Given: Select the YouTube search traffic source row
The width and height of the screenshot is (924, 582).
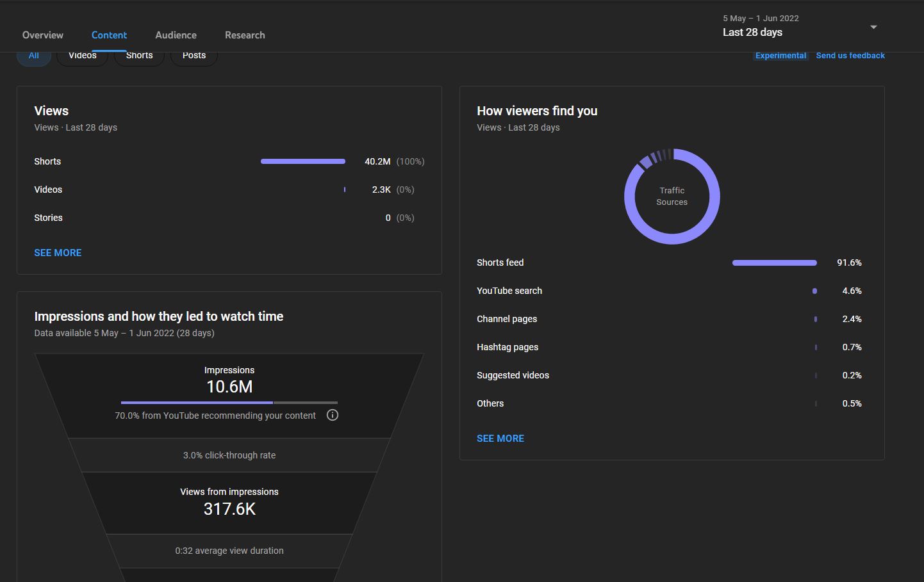Looking at the screenshot, I should [669, 291].
